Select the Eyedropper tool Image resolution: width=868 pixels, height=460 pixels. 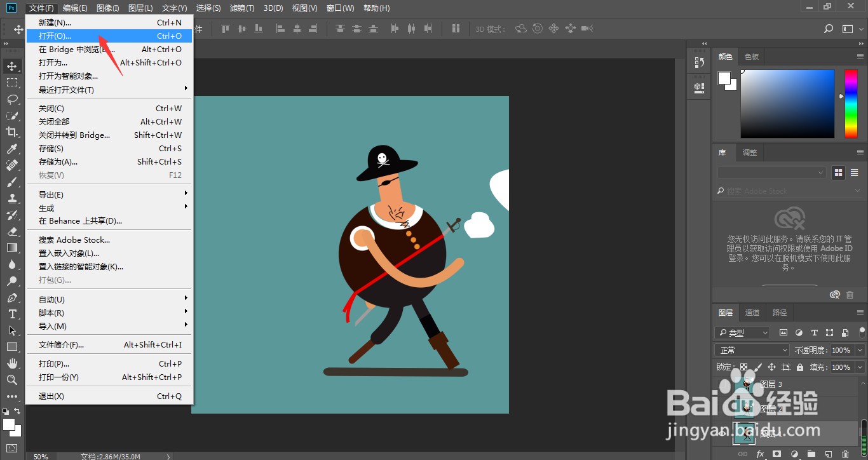12,149
